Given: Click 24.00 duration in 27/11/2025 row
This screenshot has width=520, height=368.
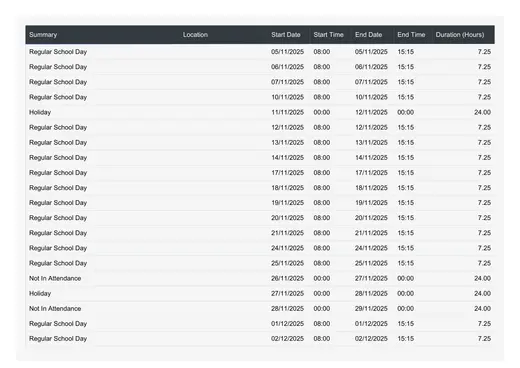Looking at the screenshot, I should pos(482,293).
